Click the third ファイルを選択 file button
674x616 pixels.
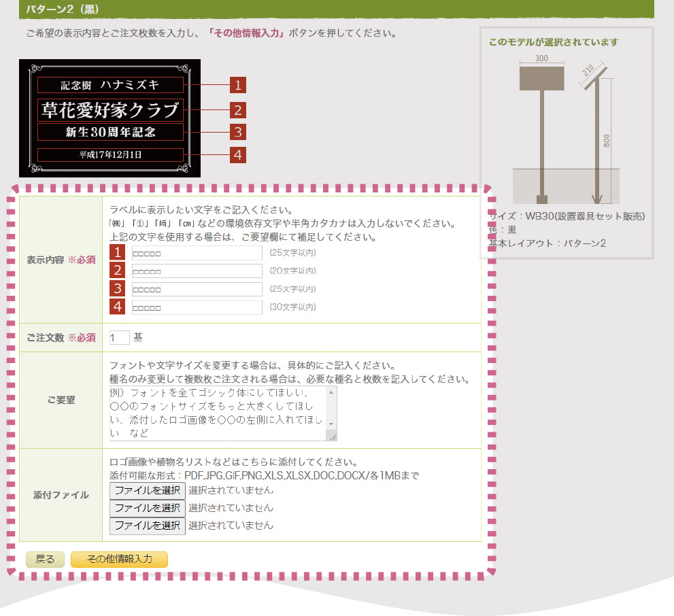click(x=147, y=525)
